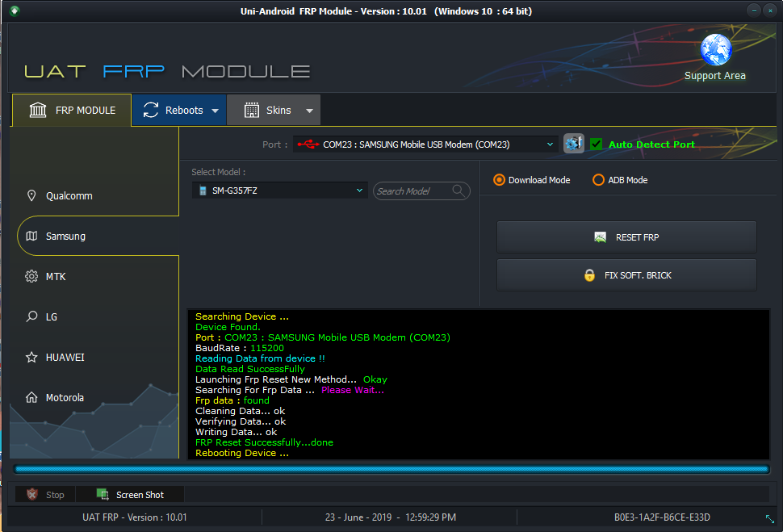Click the FIX SOFT. BRICK button
This screenshot has height=532, width=783.
coord(626,275)
